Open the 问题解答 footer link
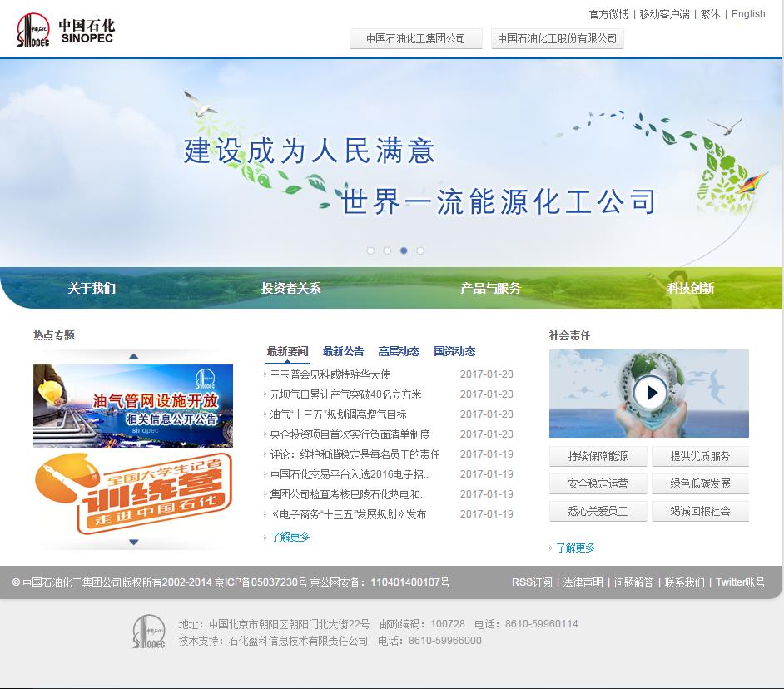The image size is (784, 689). (634, 582)
